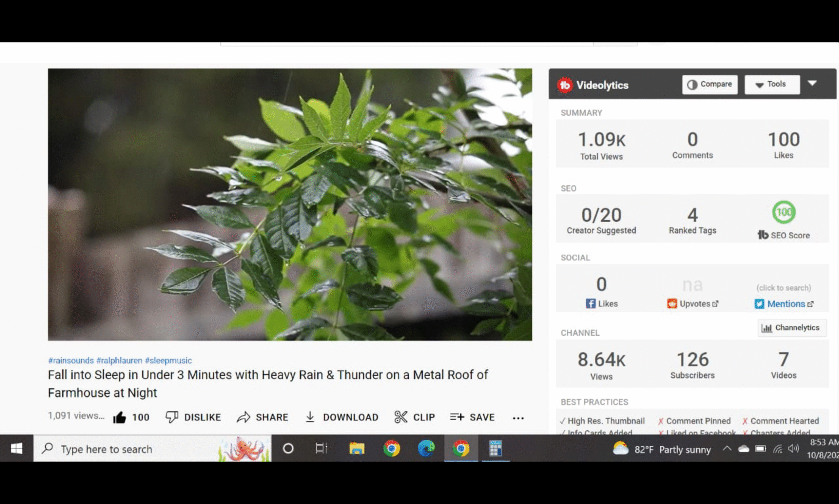Open the Facebook Likes stat
The height and width of the screenshot is (504, 839).
(x=601, y=303)
